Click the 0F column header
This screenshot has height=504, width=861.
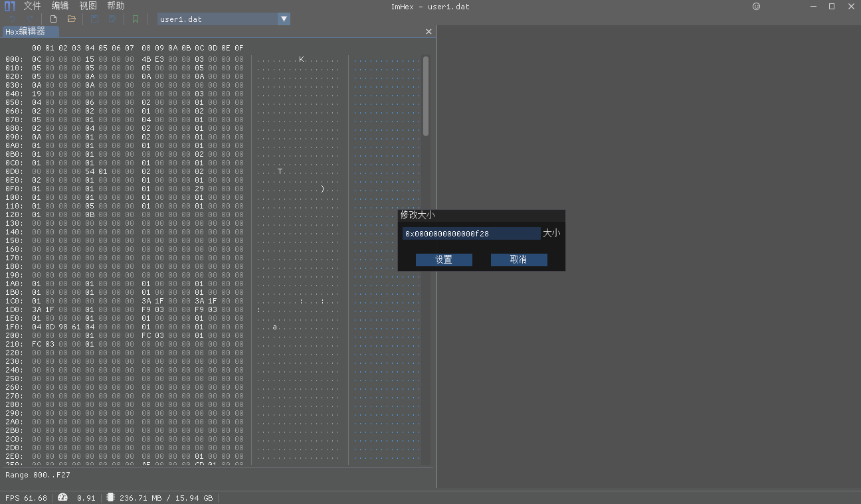tap(239, 48)
